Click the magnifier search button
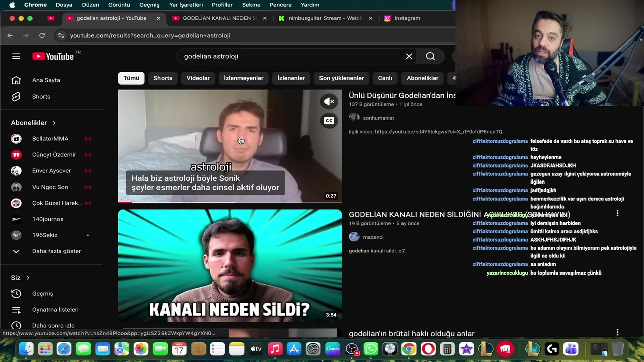Screen dimensions: 644x362 430,56
